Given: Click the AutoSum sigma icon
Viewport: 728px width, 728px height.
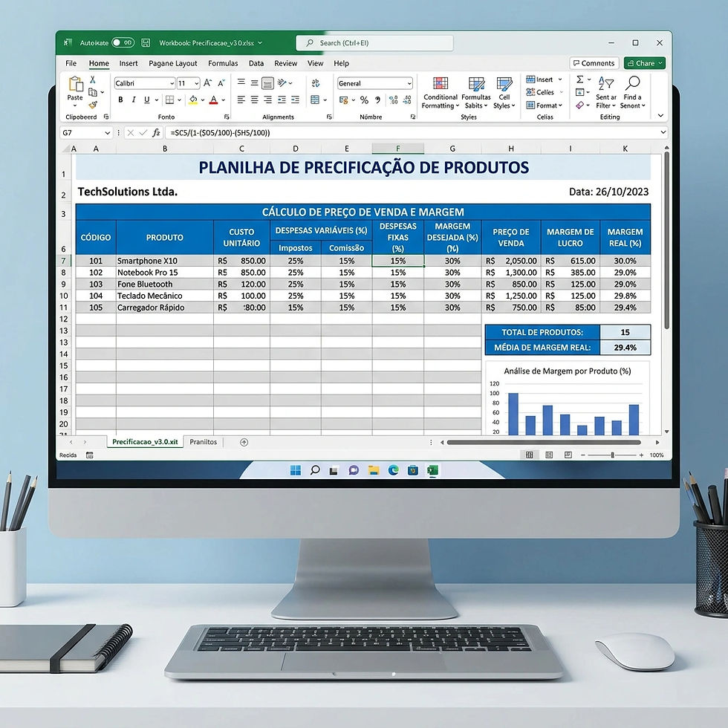Looking at the screenshot, I should tap(580, 79).
